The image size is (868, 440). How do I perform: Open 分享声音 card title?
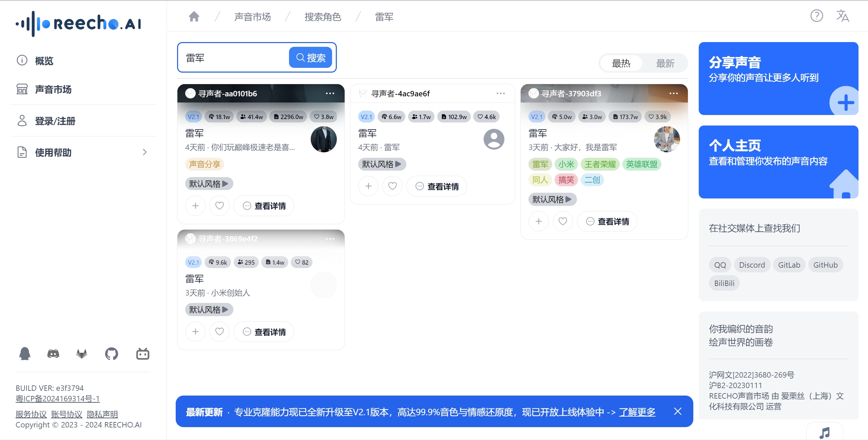point(735,62)
